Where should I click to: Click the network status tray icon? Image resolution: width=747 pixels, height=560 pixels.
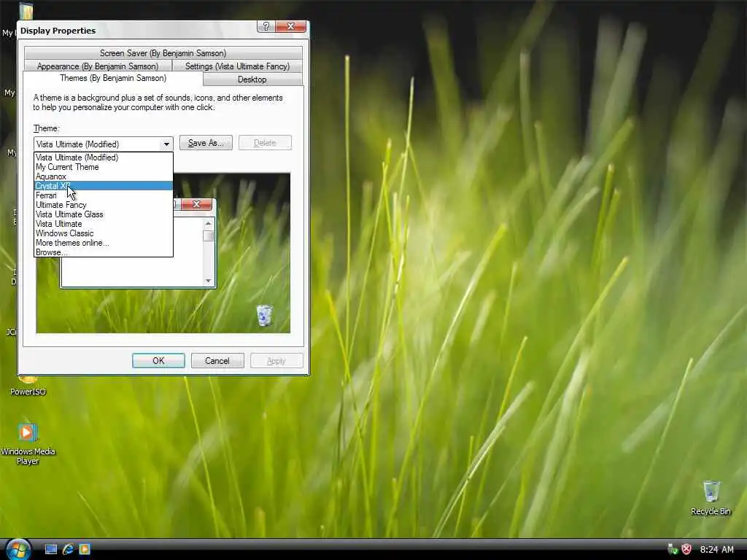click(673, 550)
